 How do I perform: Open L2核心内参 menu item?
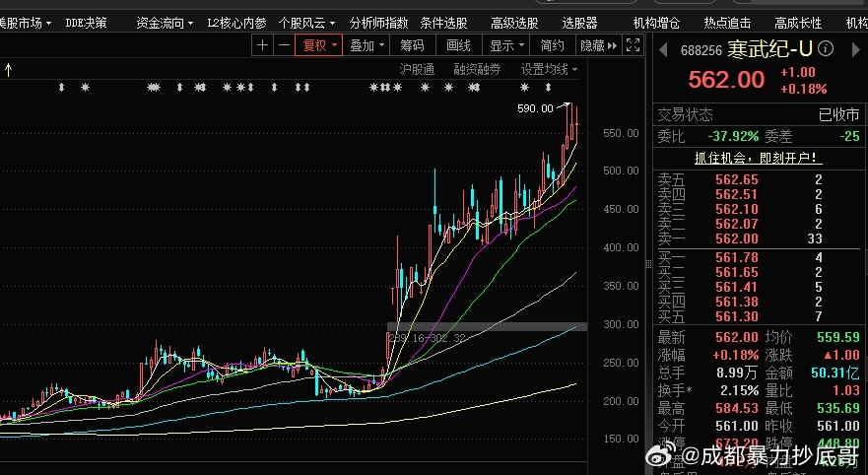point(236,23)
